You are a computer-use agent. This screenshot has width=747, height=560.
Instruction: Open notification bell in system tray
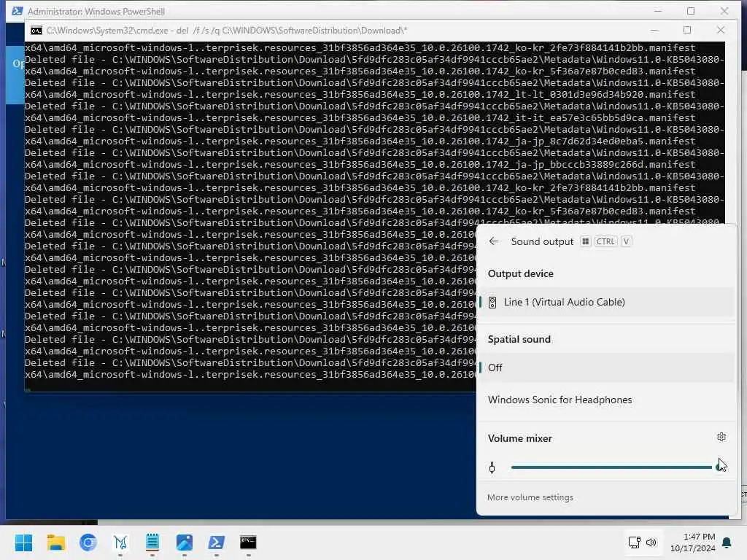coord(727,542)
